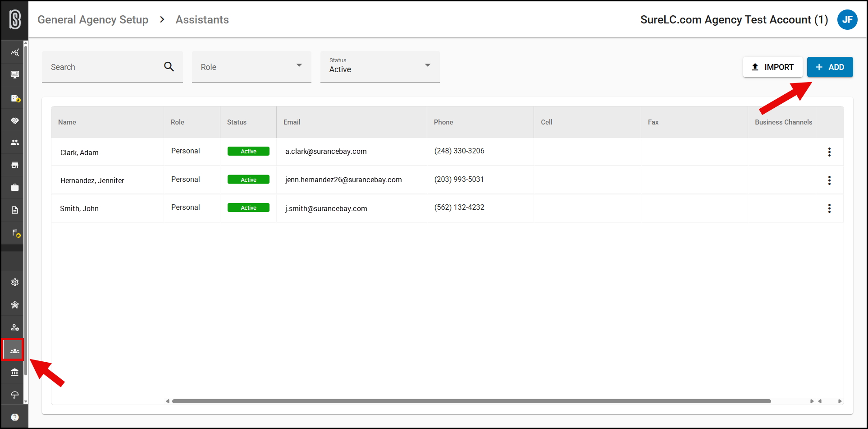Click the search magnifier icon
The width and height of the screenshot is (868, 429).
tap(169, 67)
